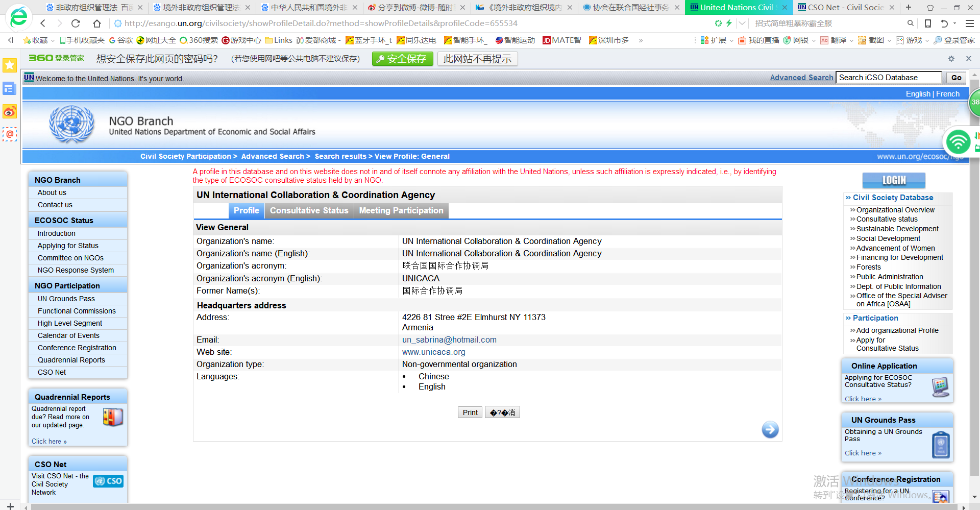Click the Print button
Screen dimensions: 980x510
tap(470, 412)
